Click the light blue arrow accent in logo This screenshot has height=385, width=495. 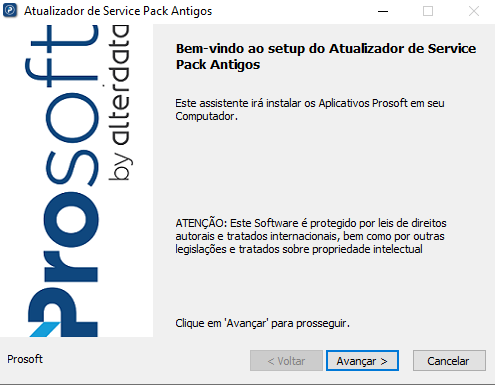click(45, 329)
